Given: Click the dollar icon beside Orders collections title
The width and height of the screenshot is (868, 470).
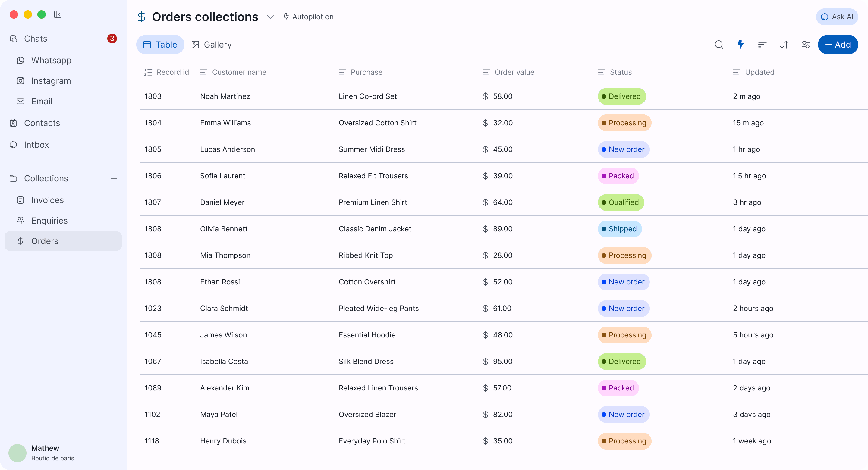Looking at the screenshot, I should tap(142, 17).
